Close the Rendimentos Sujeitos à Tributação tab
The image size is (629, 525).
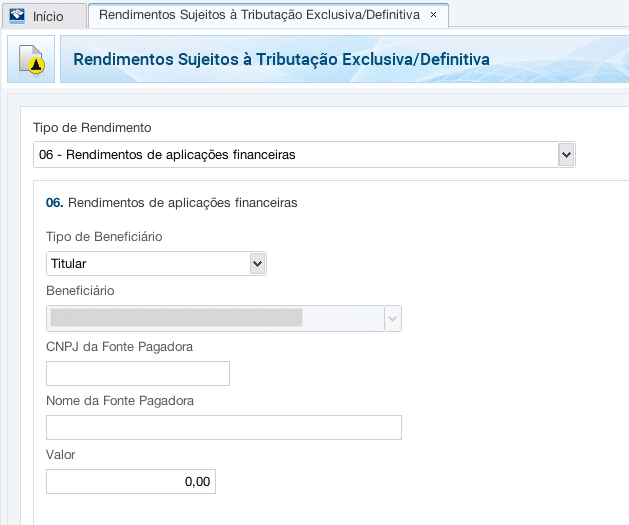coord(433,16)
